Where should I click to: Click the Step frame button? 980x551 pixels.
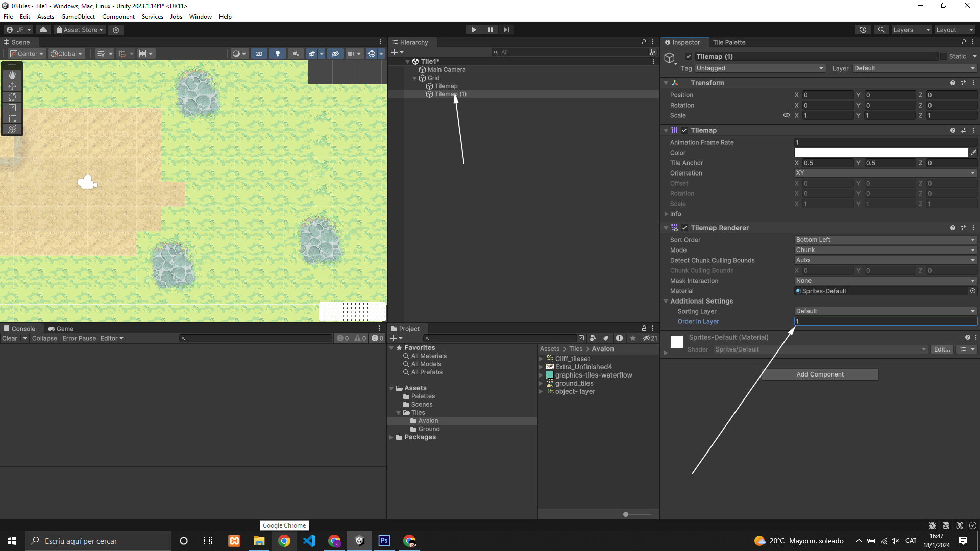506,30
